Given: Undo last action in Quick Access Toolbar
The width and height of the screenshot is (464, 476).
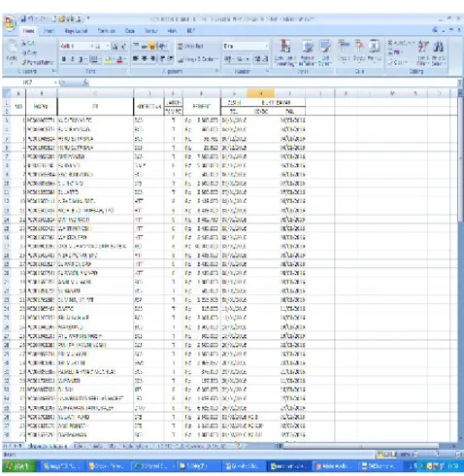Looking at the screenshot, I should (31, 19).
